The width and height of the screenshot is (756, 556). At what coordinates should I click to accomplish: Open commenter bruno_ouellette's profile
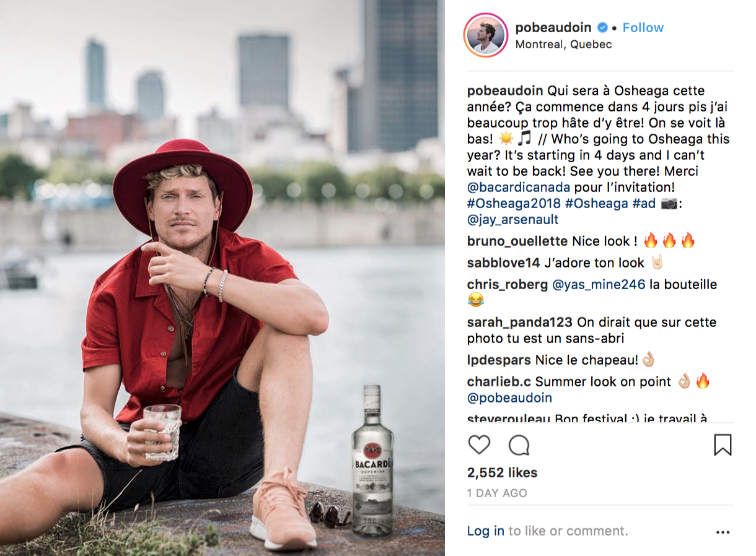click(517, 241)
